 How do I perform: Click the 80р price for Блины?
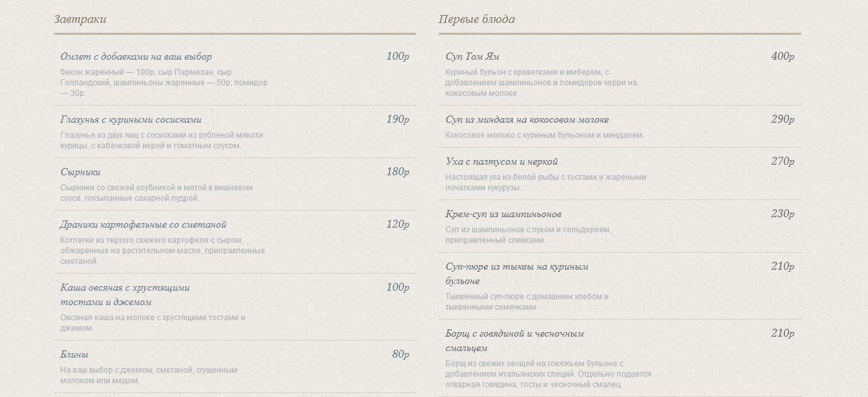(401, 355)
